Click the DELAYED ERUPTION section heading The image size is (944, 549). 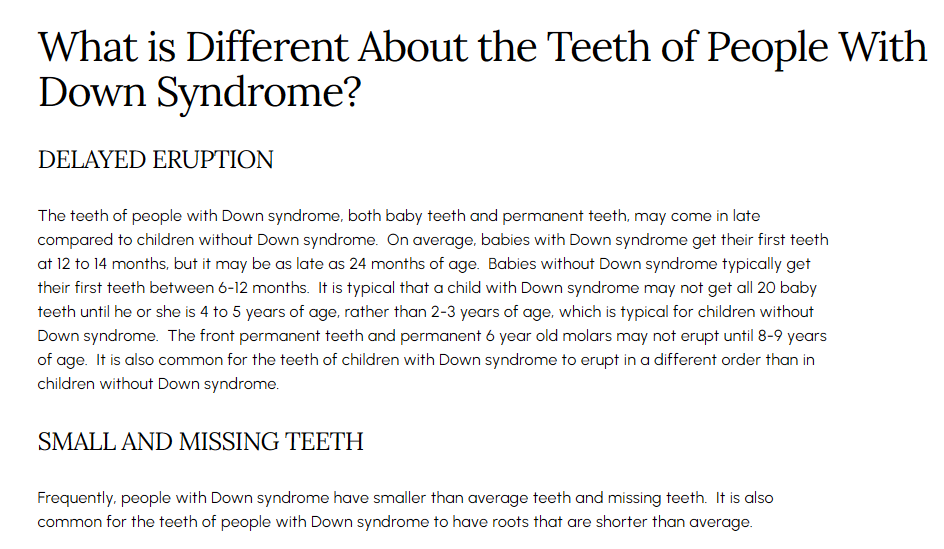(x=155, y=160)
